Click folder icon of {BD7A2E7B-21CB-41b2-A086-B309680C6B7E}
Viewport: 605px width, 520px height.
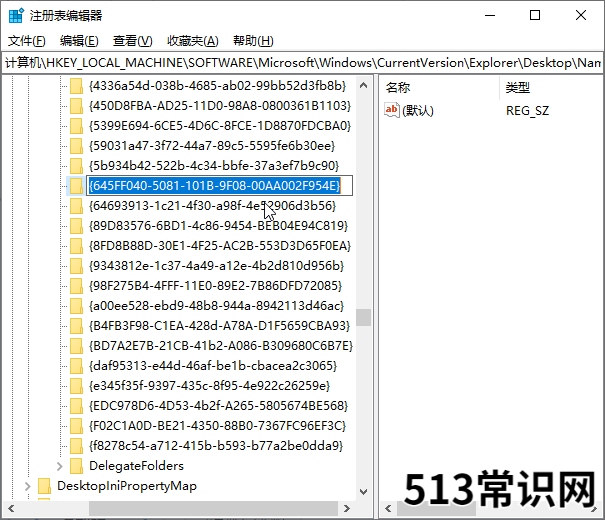(76, 346)
